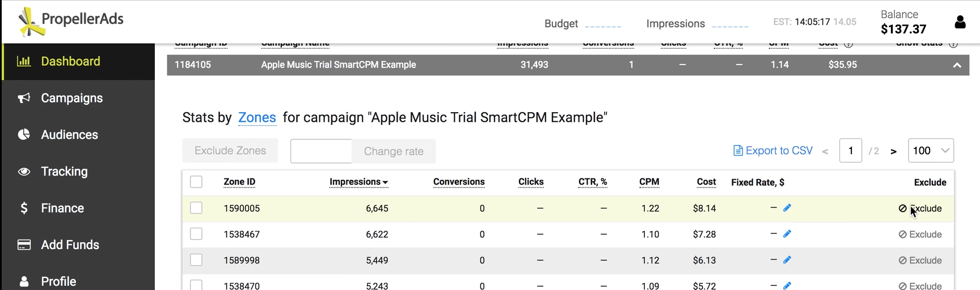Click the Profile person icon
Image resolution: width=980 pixels, height=290 pixels.
[24, 282]
